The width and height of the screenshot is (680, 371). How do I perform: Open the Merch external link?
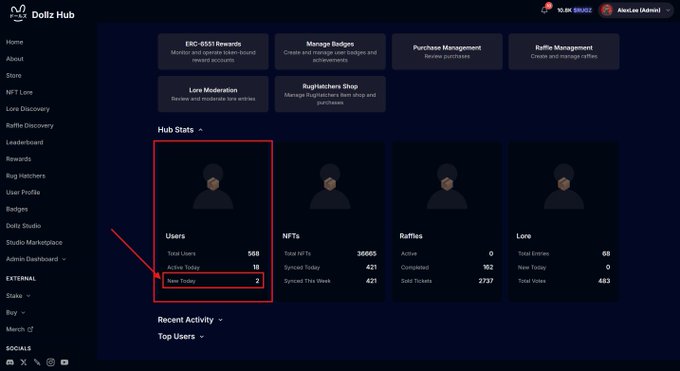coord(20,329)
